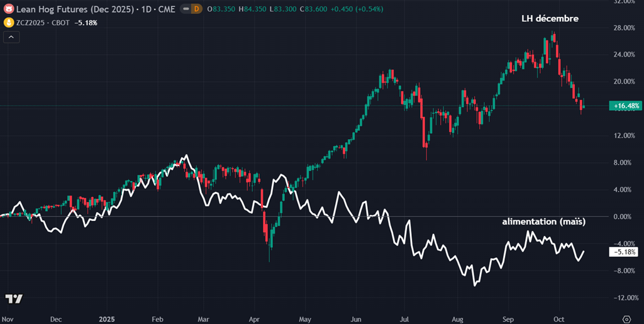Click the Jun label on time axis
The height and width of the screenshot is (324, 644).
tap(357, 319)
